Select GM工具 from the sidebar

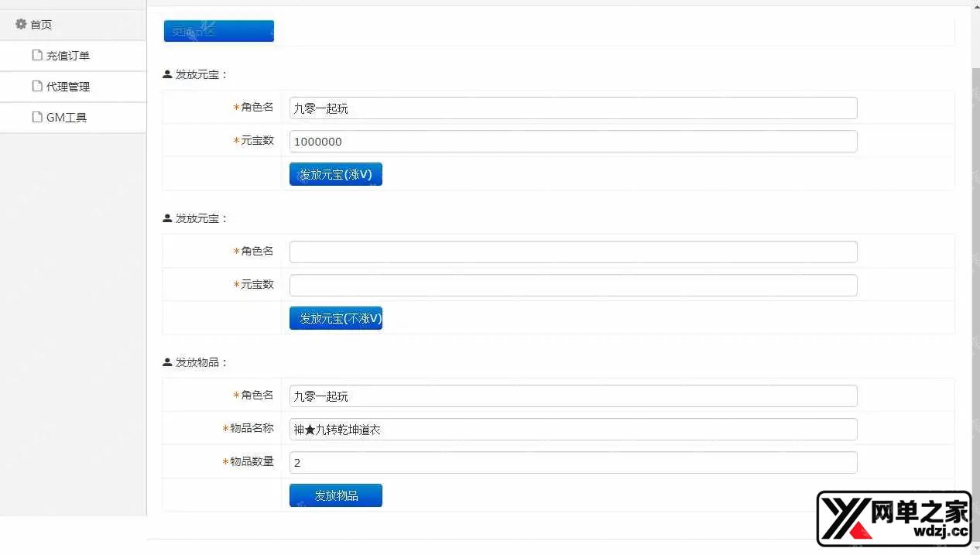pyautogui.click(x=67, y=118)
